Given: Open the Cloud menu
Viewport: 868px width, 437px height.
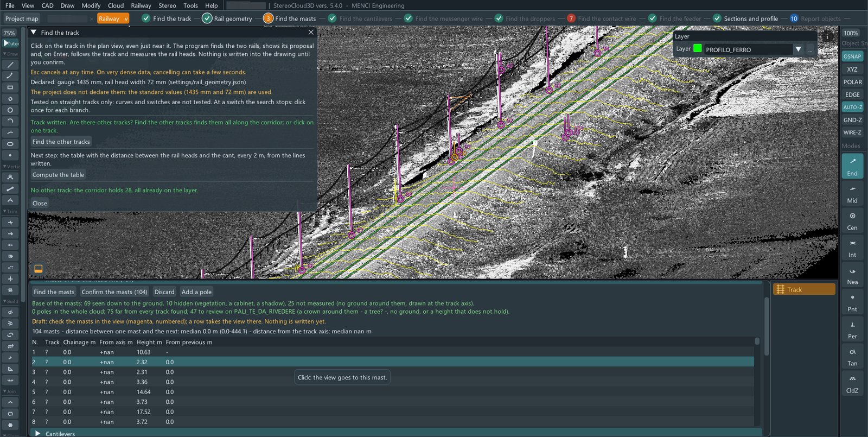Looking at the screenshot, I should pos(116,5).
